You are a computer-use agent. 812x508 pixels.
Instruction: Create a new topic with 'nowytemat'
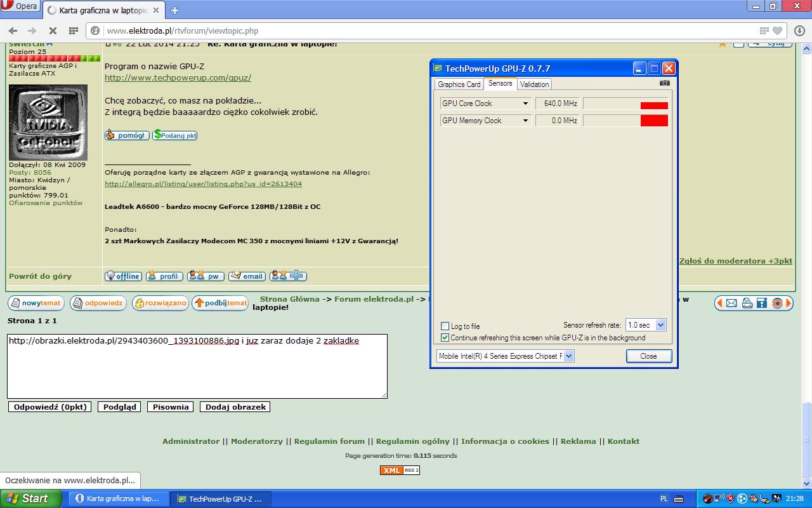pos(36,304)
